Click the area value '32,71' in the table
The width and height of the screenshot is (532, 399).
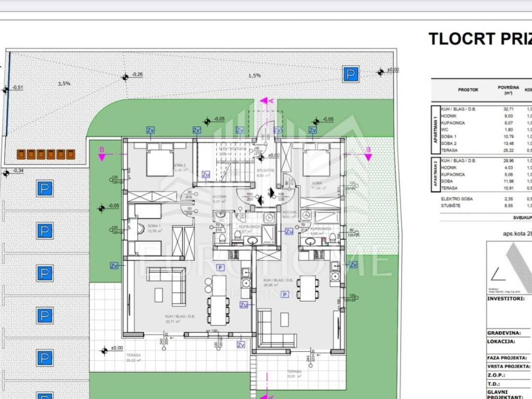pyautogui.click(x=508, y=109)
